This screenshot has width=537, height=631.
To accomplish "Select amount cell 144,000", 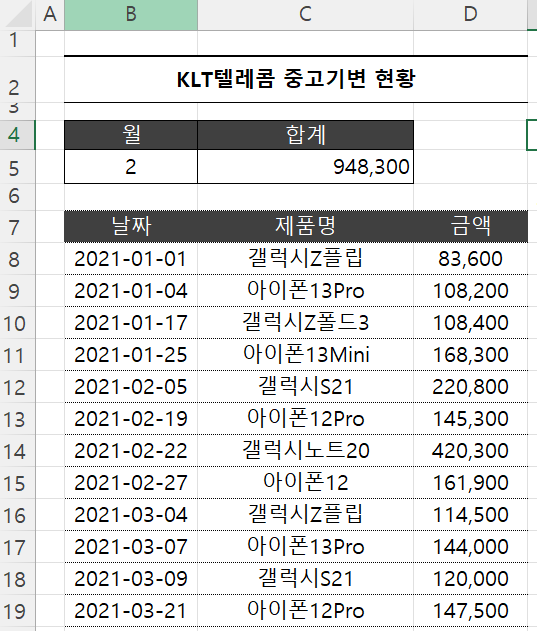I will point(470,546).
